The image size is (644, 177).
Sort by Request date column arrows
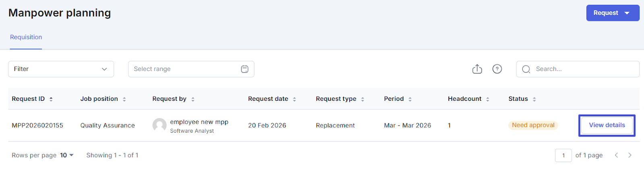pyautogui.click(x=295, y=99)
